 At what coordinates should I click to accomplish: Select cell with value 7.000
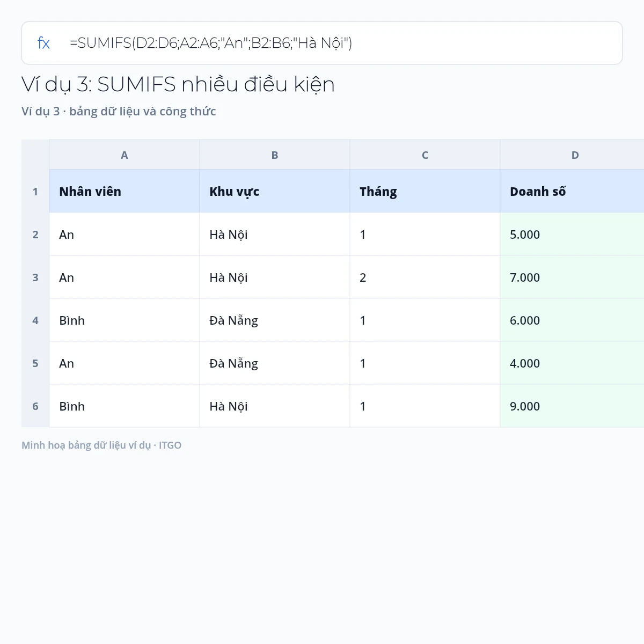tap(572, 277)
